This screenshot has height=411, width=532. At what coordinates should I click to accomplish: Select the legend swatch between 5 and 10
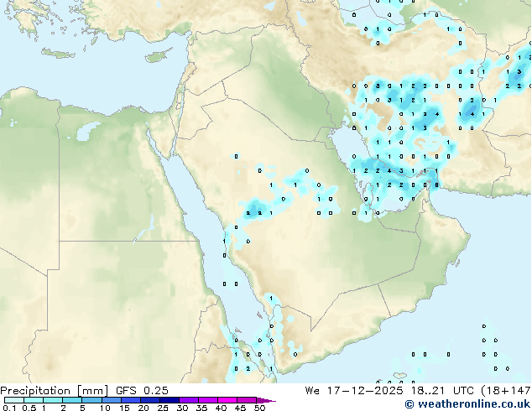tap(91, 400)
